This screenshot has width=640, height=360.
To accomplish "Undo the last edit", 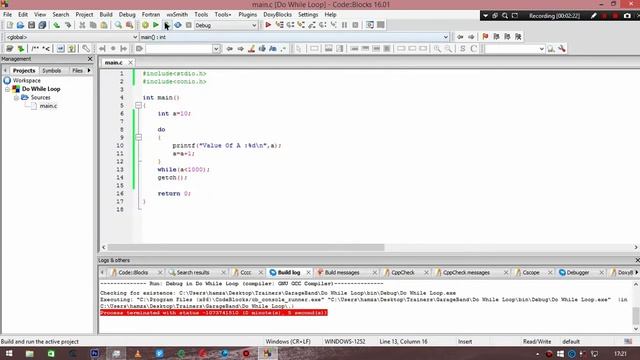I will (x=57, y=25).
